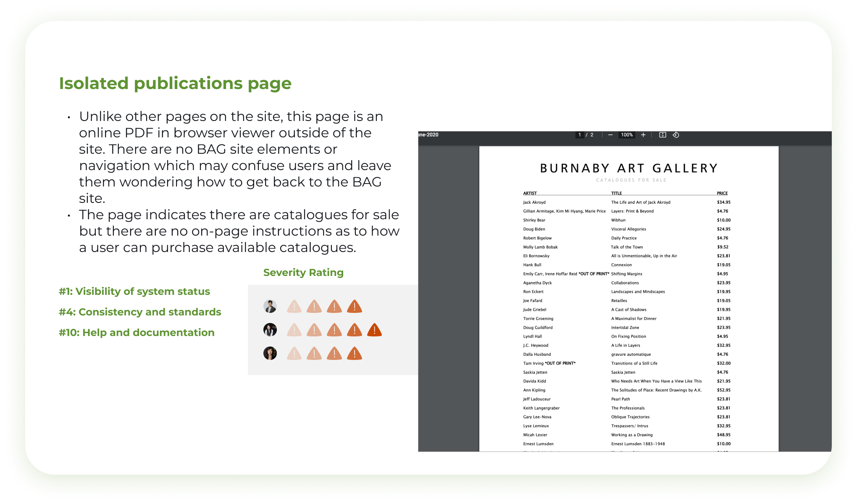The width and height of the screenshot is (857, 504).
Task: Click the artist name 'Davida Kidd'
Action: [x=534, y=381]
